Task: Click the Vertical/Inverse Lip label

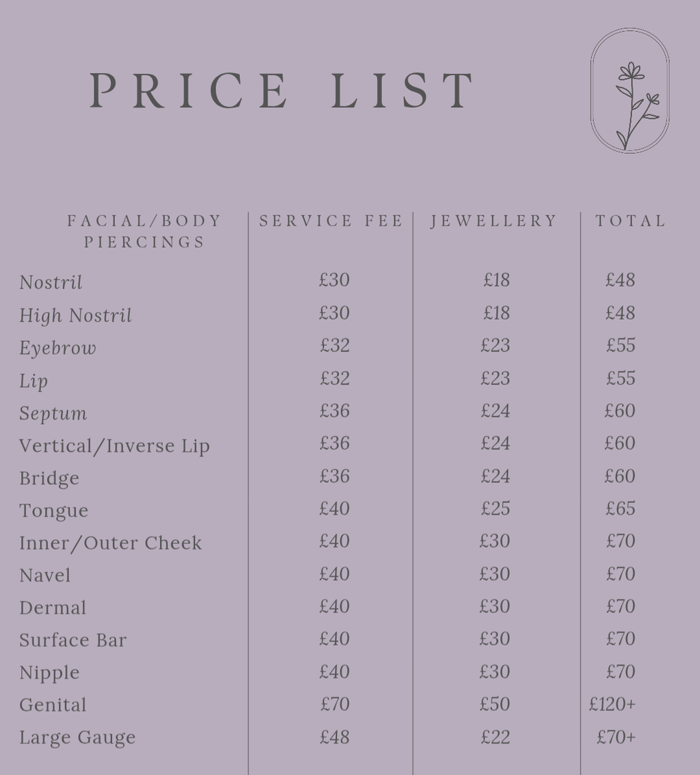Action: (114, 446)
